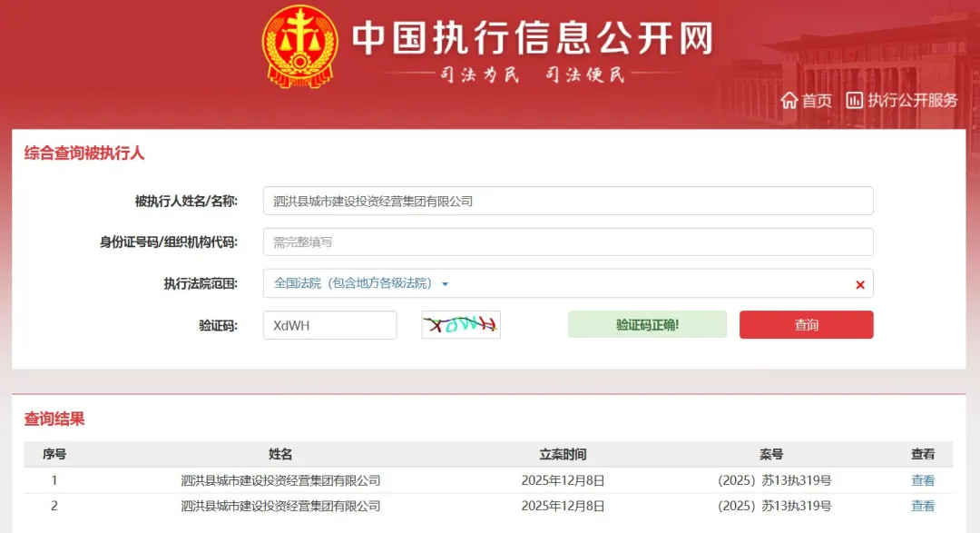
Task: Click the site title 中国执行信息公开网
Action: 534,37
